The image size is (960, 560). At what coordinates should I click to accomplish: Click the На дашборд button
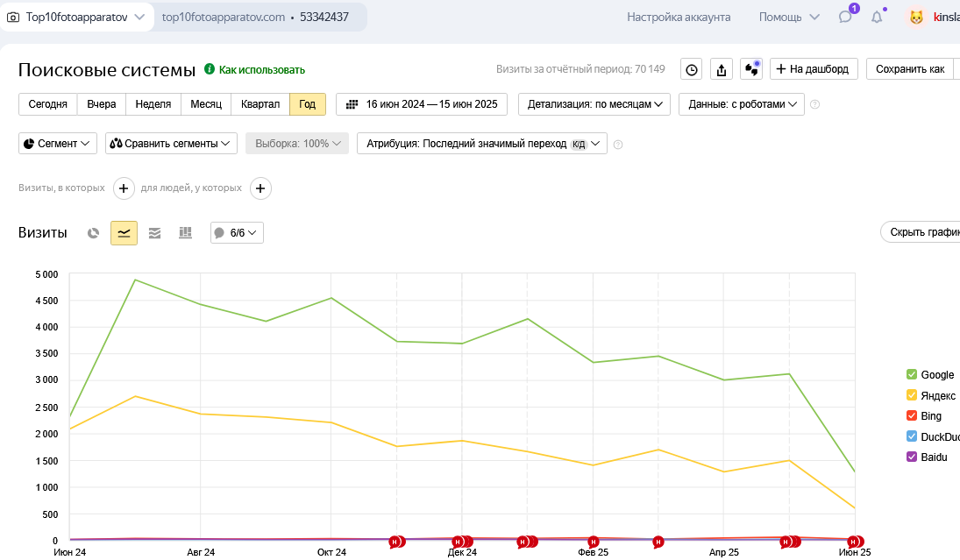(814, 69)
